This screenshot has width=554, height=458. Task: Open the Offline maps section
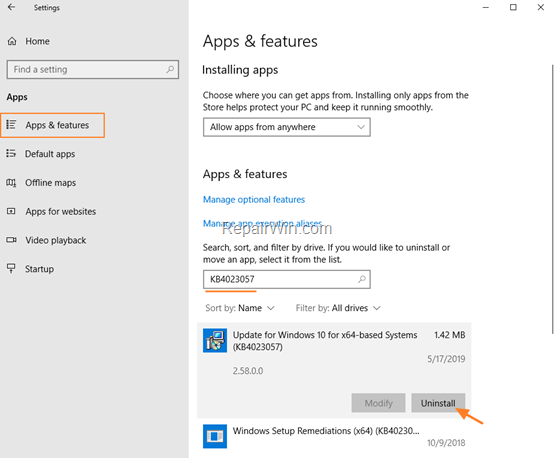50,183
